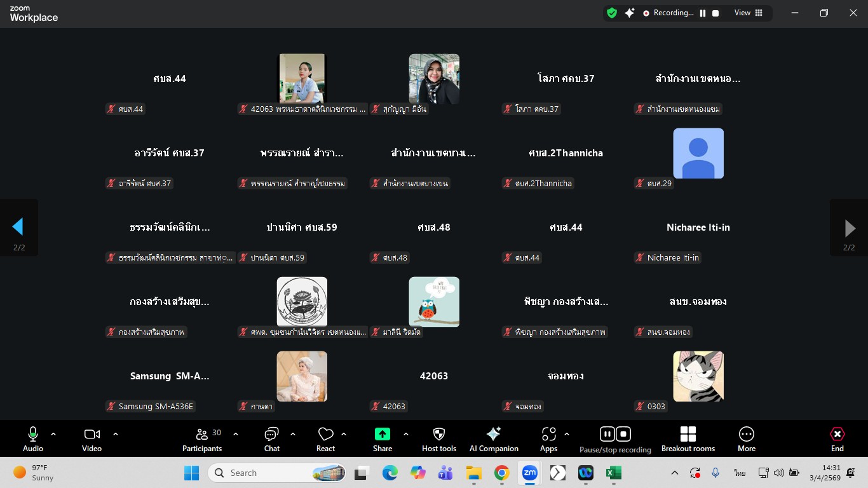Open the Chat panel

click(272, 440)
